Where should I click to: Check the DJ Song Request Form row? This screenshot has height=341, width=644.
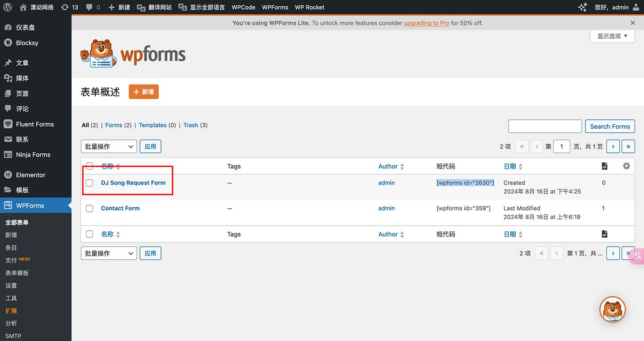coord(89,183)
